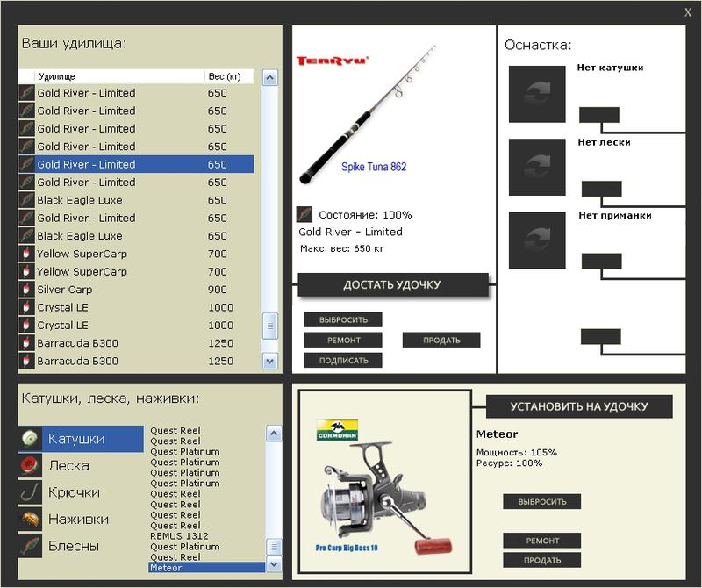Viewport: 702px width, 588px height.
Task: Open the Крючки category tab
Action: pyautogui.click(x=81, y=492)
